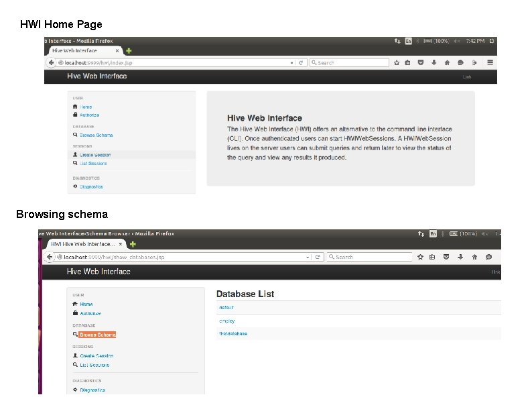Viewport: 532px width, 399px height.
Task: Click chat bubble icon in upper Firefox toolbar
Action: tap(460, 62)
